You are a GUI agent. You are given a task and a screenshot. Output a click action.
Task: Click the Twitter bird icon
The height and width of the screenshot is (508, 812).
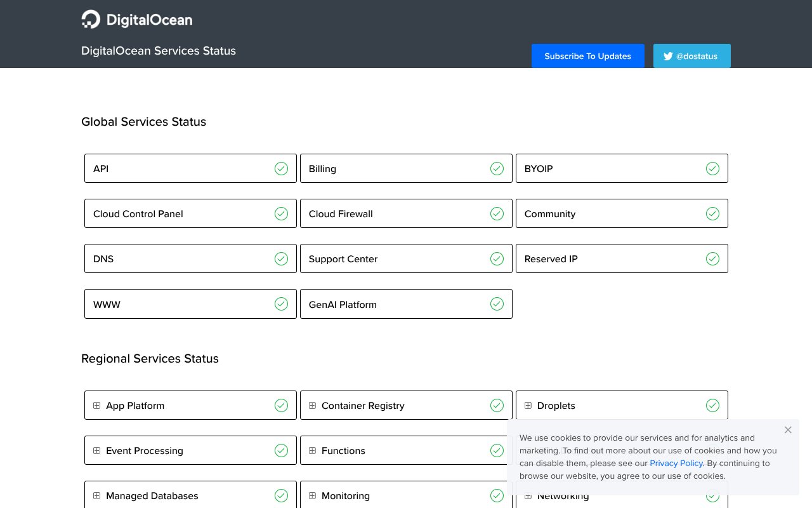[x=668, y=56]
